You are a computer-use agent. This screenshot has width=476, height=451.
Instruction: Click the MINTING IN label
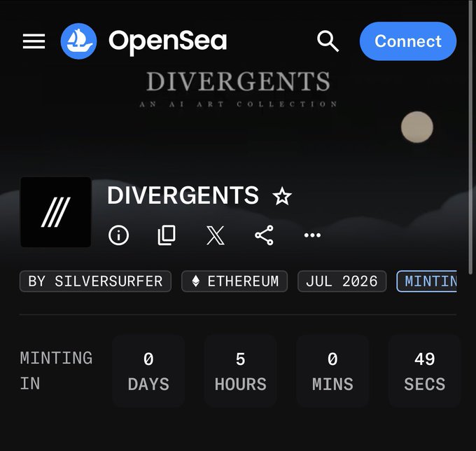56,371
